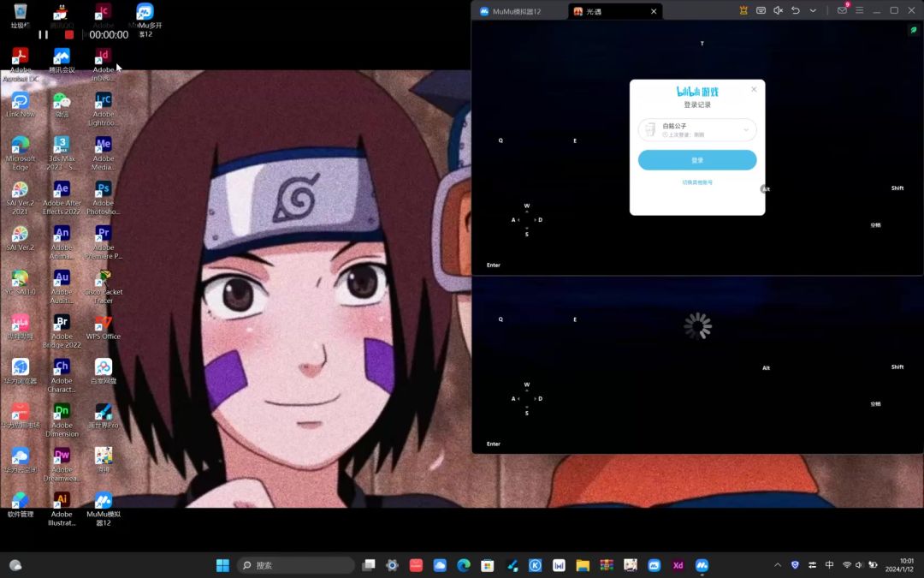This screenshot has width=924, height=578.
Task: Close the 光遇 tab
Action: [x=654, y=11]
